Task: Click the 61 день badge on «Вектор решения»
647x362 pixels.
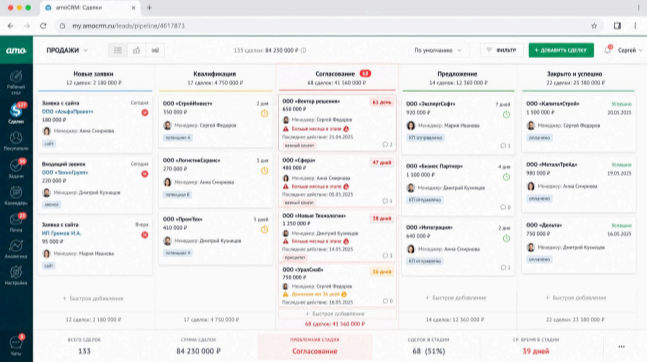Action: tap(382, 102)
